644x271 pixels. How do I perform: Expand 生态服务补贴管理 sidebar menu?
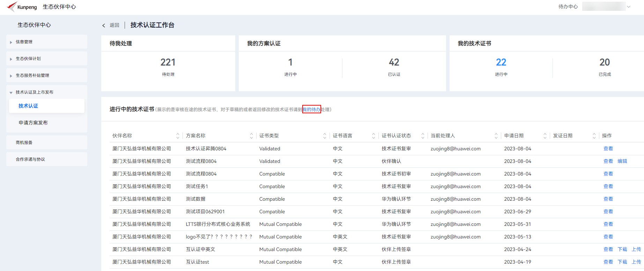click(x=47, y=76)
